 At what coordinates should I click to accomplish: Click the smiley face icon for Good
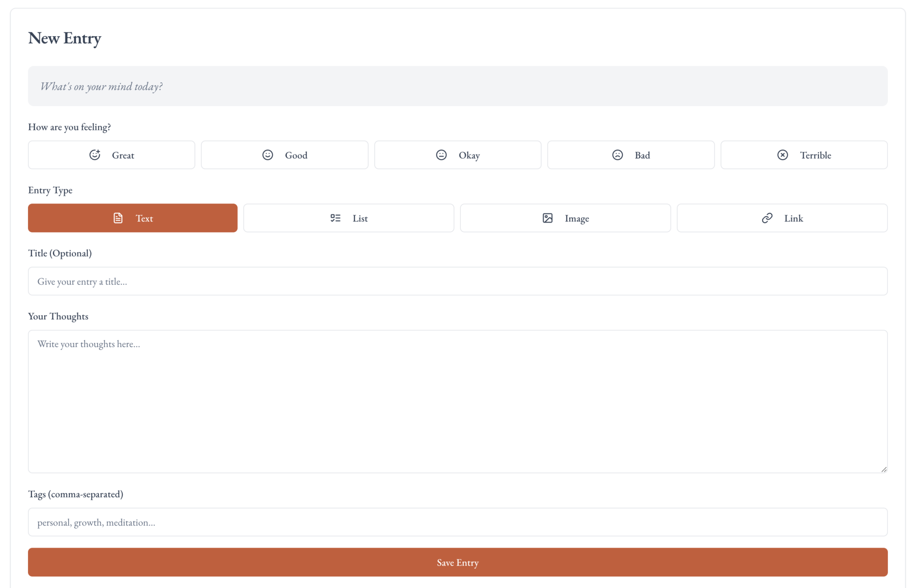268,155
